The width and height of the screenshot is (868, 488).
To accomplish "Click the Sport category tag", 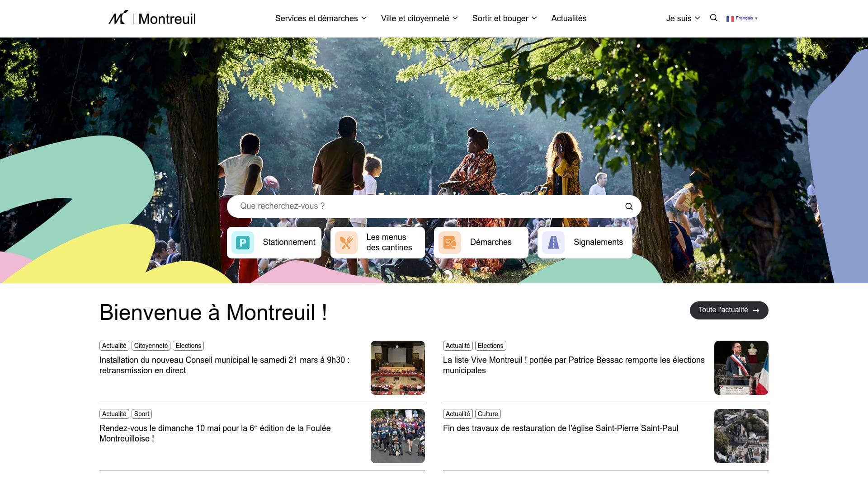I will tap(142, 413).
